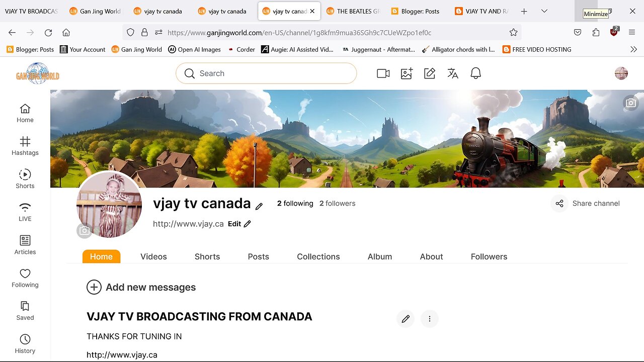Click the site security padlock icon
Viewport: 644px width, 362px height.
pyautogui.click(x=144, y=33)
